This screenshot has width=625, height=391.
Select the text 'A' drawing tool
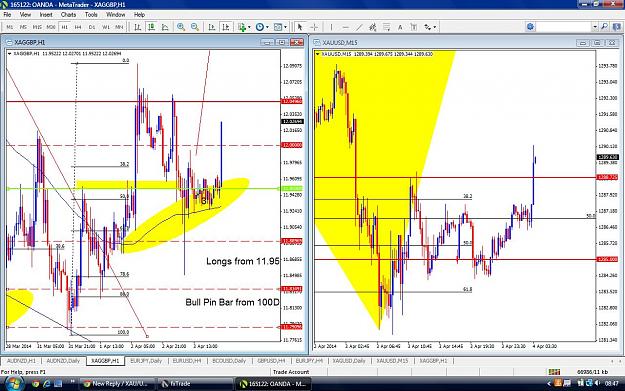click(400, 27)
